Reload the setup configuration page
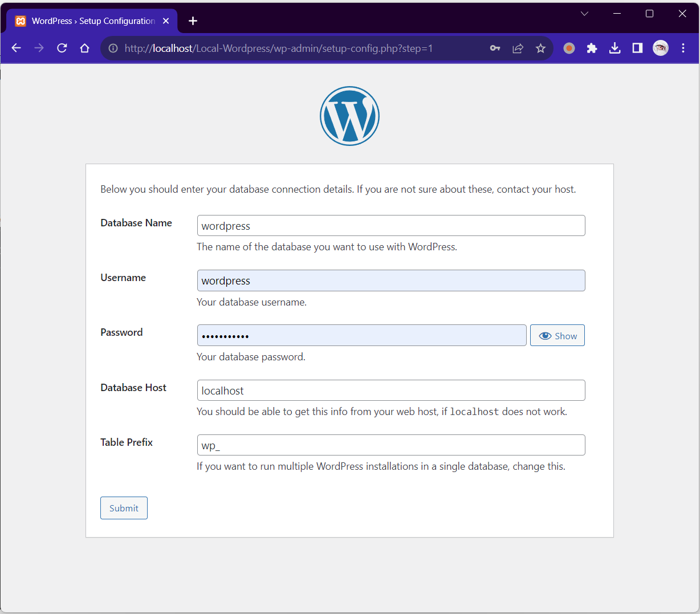The width and height of the screenshot is (700, 614). [x=62, y=48]
